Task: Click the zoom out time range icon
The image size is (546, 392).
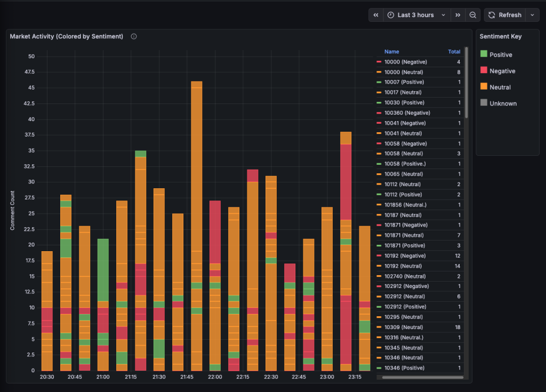Action: point(473,15)
